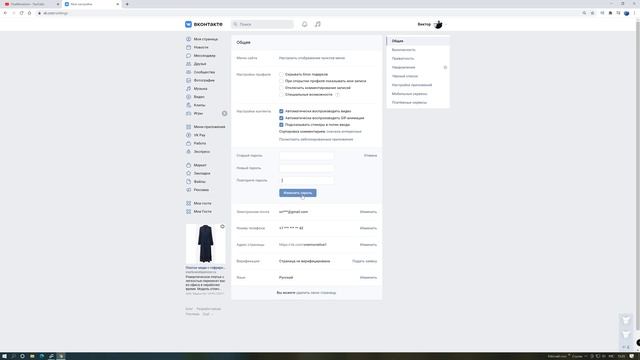Select Приватность in settings side menu
This screenshot has height=360, width=640.
coord(418,59)
